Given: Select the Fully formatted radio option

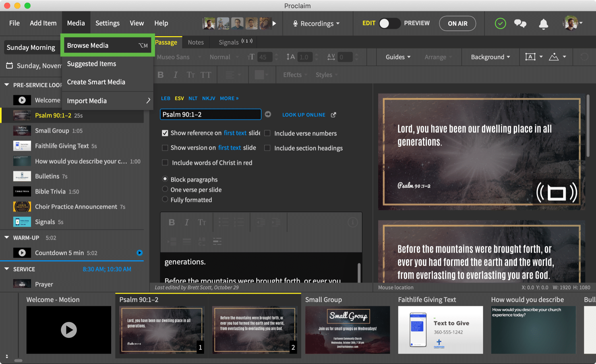Looking at the screenshot, I should point(165,199).
